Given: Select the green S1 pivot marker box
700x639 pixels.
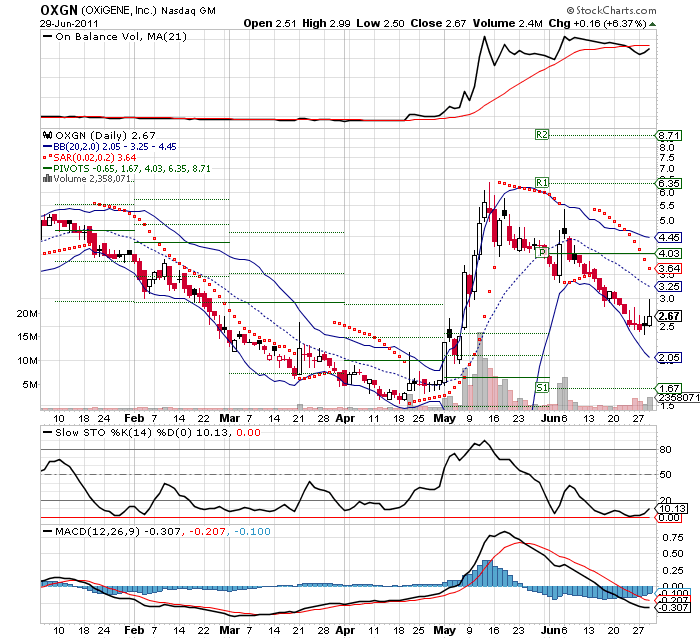Looking at the screenshot, I should (x=542, y=388).
